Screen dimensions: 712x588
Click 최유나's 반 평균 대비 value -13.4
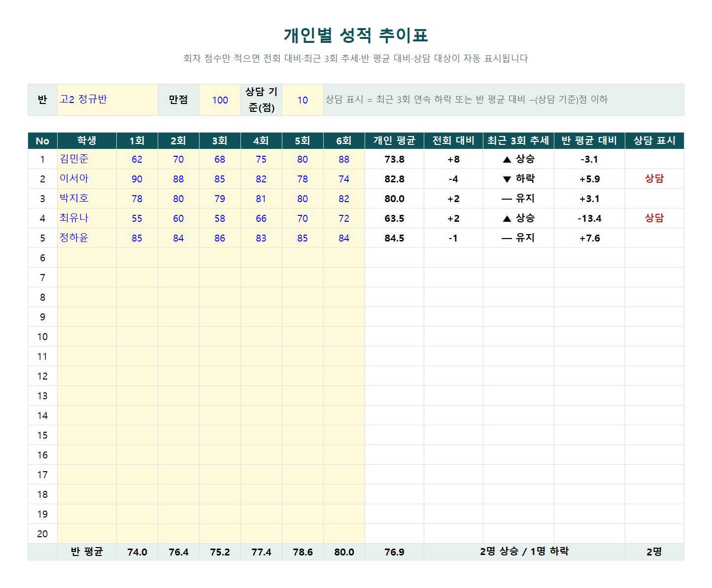[589, 218]
